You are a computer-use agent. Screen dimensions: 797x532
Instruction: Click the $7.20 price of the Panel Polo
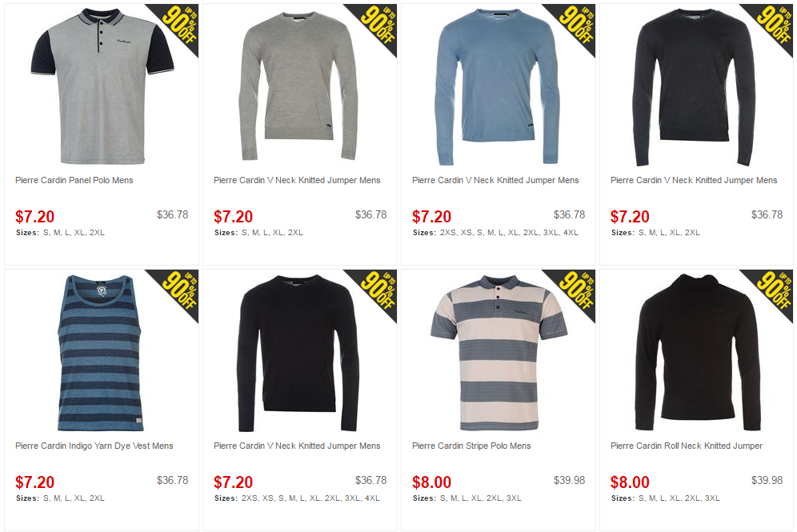point(34,217)
